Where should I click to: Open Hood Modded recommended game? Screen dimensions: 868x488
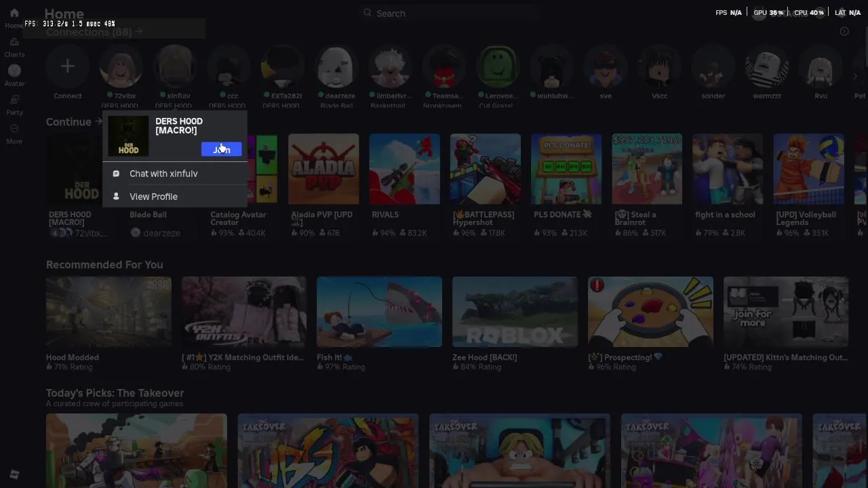108,312
